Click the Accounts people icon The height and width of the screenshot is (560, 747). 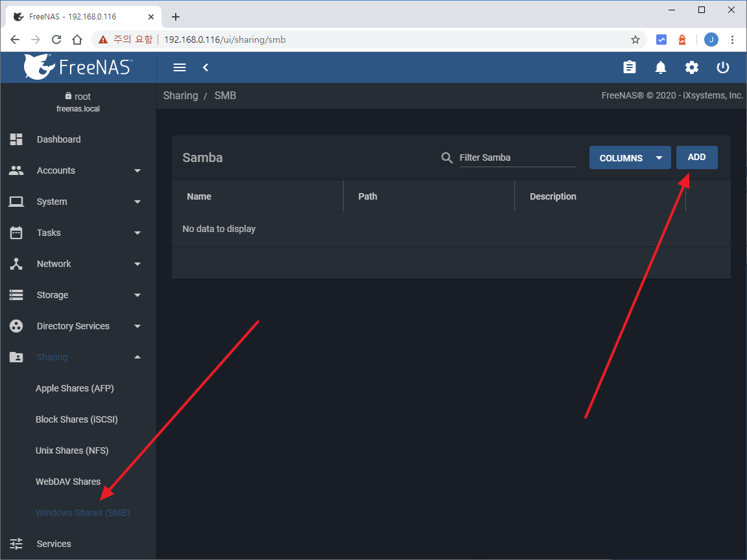coord(16,170)
